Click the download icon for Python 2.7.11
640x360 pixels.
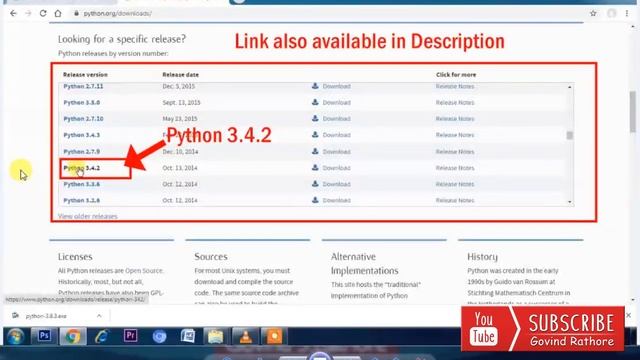click(x=315, y=86)
